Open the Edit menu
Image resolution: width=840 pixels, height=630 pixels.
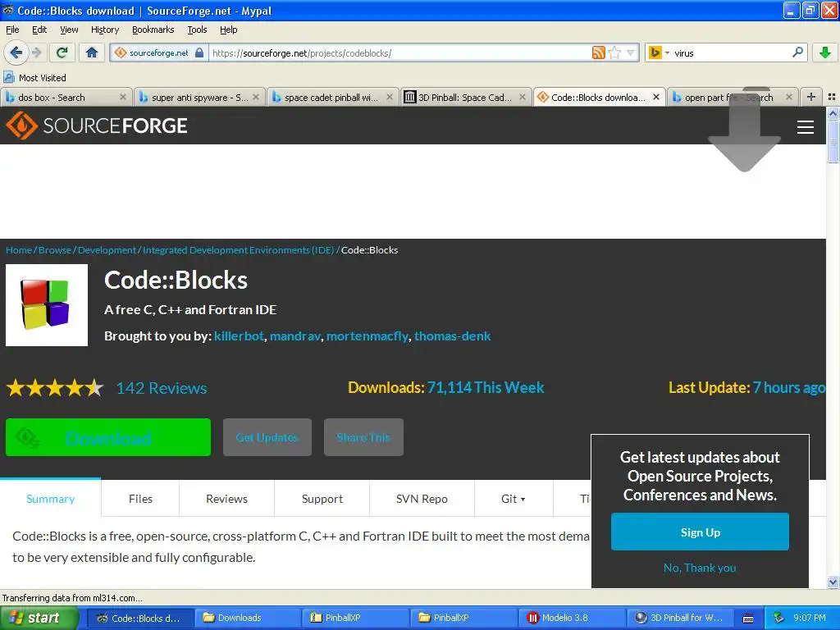point(39,30)
